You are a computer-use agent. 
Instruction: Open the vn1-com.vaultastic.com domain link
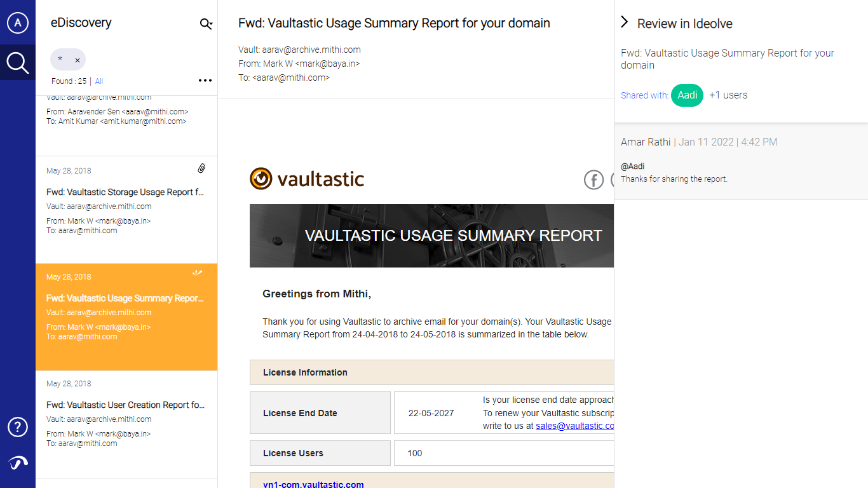(313, 484)
